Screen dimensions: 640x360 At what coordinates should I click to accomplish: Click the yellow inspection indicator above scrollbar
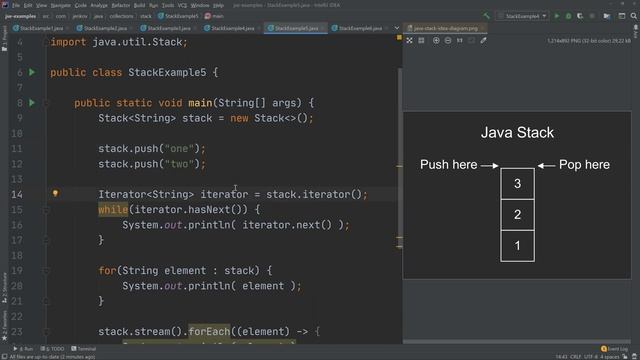click(399, 38)
